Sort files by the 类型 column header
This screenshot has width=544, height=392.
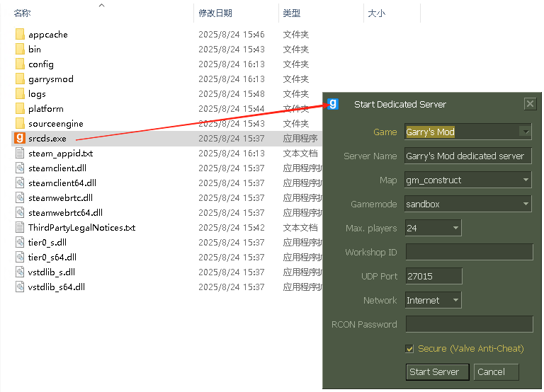[x=291, y=13]
